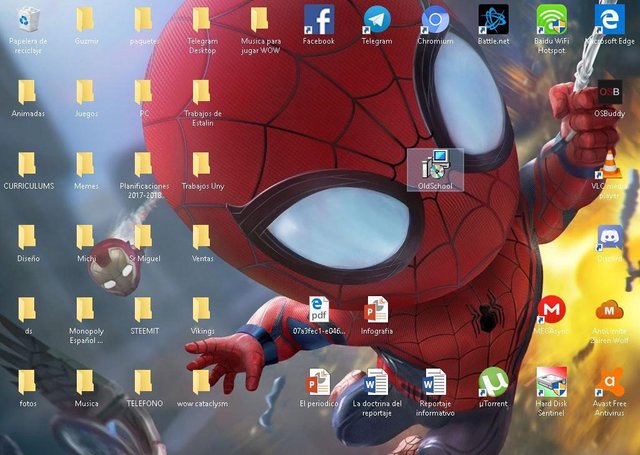
Task: Click the Microsoft Edge shortcut
Action: (609, 20)
